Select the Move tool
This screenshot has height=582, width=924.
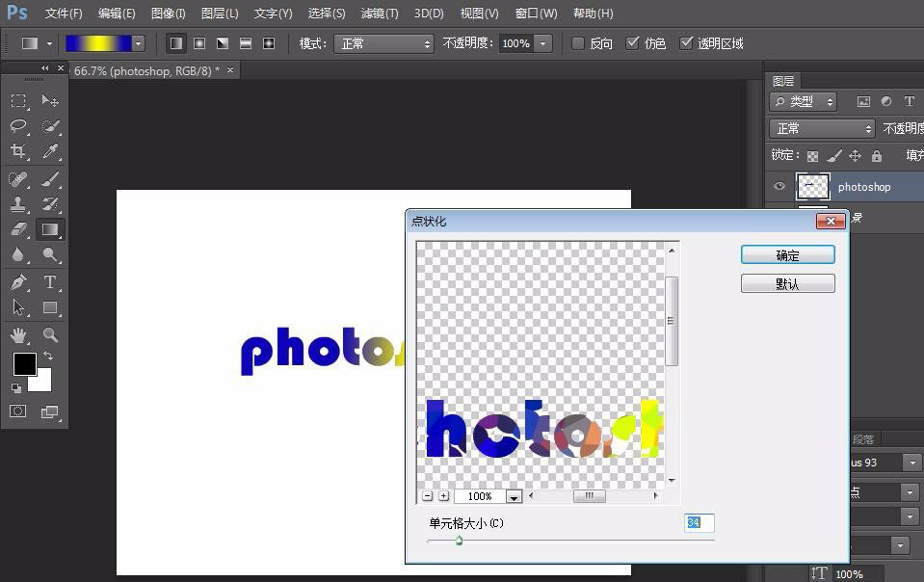pyautogui.click(x=49, y=101)
